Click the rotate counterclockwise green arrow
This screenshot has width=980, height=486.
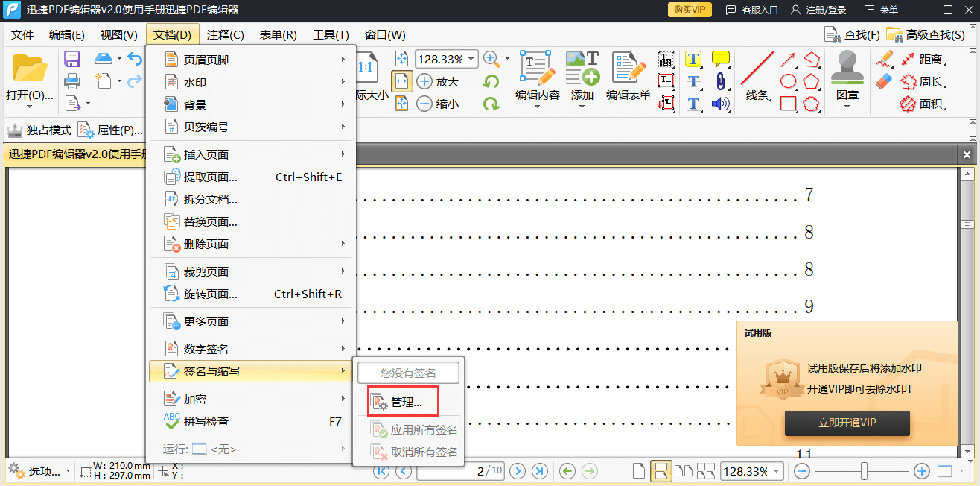tap(491, 81)
